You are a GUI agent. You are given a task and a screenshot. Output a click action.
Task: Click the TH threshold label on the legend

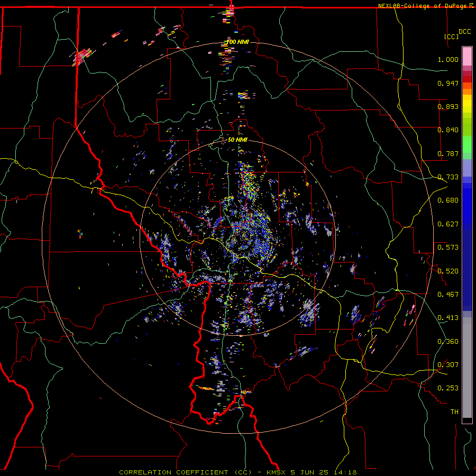click(x=454, y=412)
